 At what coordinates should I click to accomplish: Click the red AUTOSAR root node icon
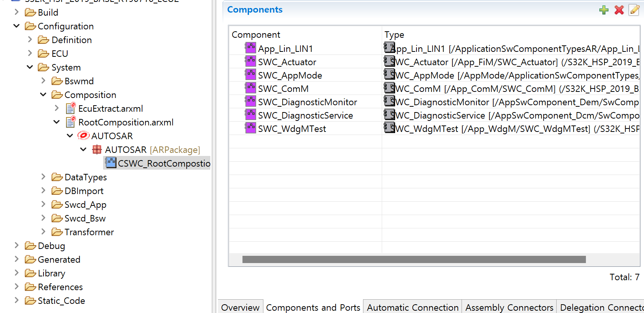tap(83, 136)
